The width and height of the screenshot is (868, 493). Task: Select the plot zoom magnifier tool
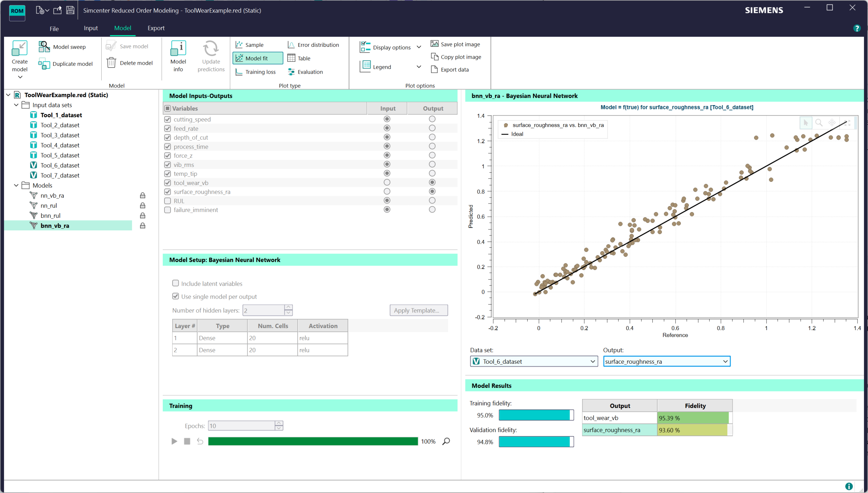819,123
